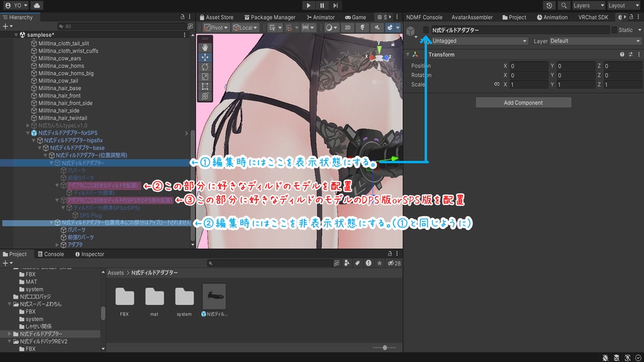Click the Project panel search field
Screen dimensions: 644x362
[x=269, y=263]
